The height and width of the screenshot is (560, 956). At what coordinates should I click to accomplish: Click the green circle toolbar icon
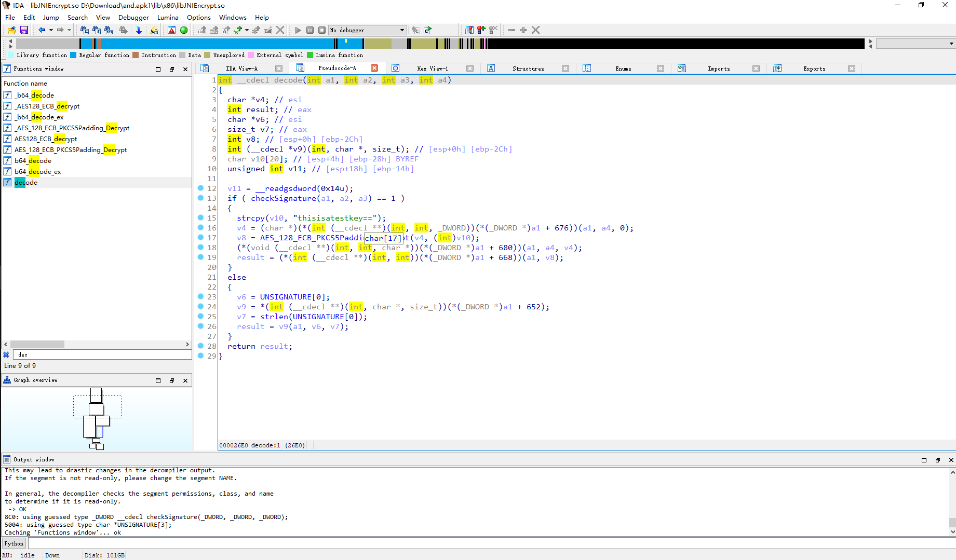[184, 30]
